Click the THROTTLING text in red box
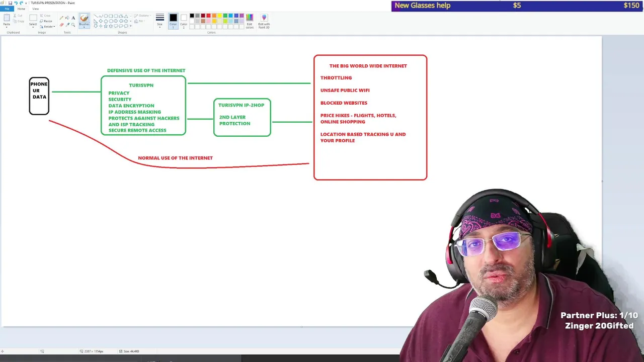Viewport: 644px width, 362px height. (x=336, y=78)
